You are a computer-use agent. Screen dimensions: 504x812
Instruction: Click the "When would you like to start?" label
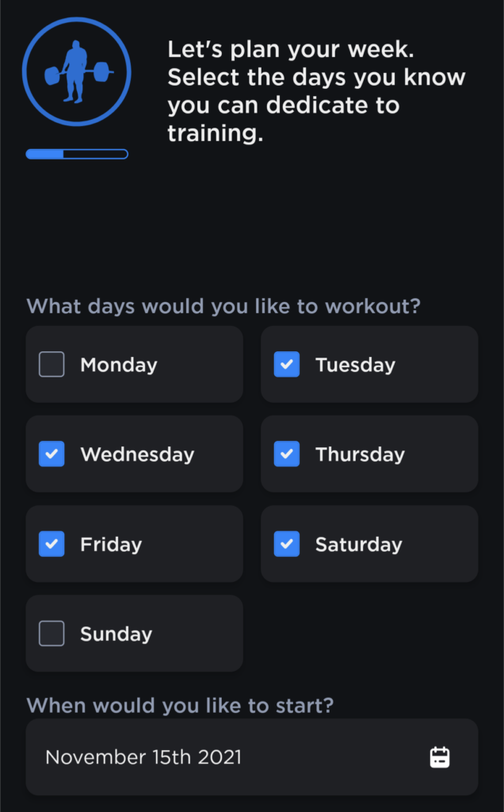180,705
